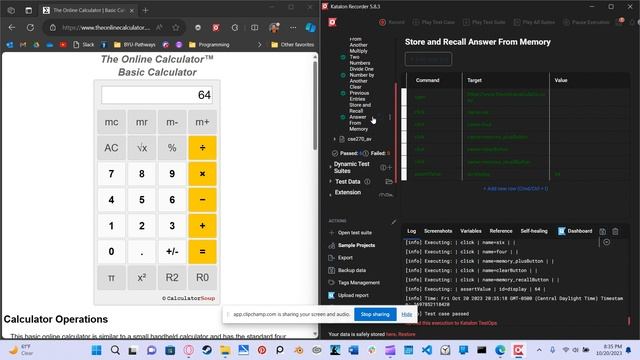The width and height of the screenshot is (640, 360).
Task: Click digit 7 on the calculator
Action: click(x=111, y=174)
